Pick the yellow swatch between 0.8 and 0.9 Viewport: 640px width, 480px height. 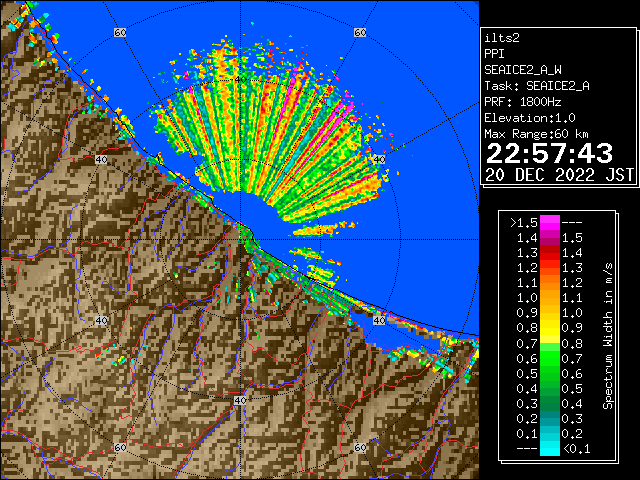(549, 328)
